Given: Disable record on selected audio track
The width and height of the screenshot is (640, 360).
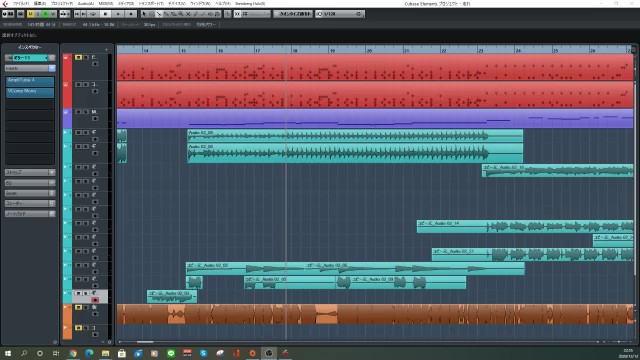Looking at the screenshot, I should tap(95, 300).
